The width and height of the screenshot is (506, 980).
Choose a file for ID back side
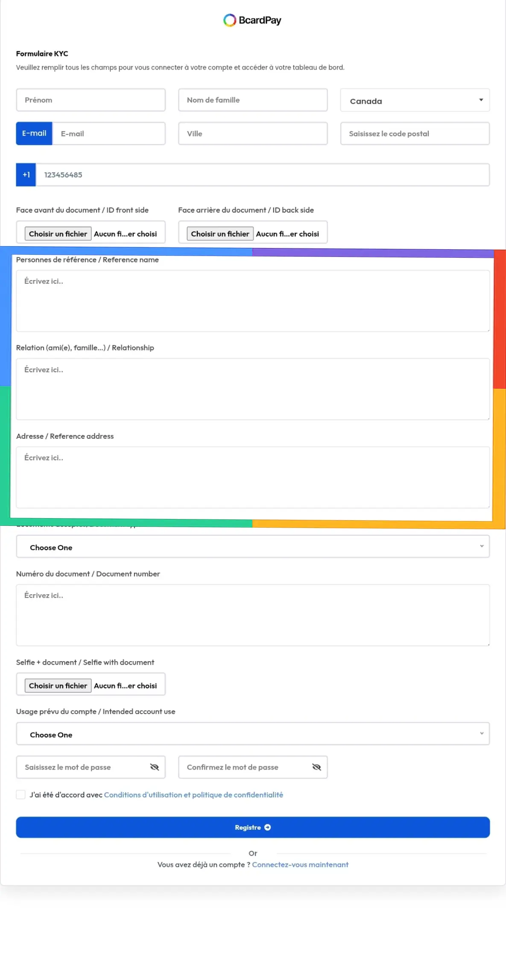220,233
